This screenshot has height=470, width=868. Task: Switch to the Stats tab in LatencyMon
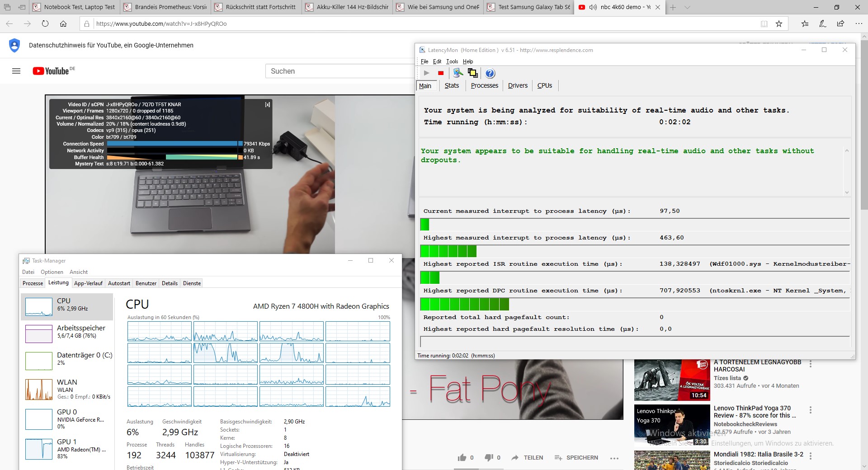[x=452, y=85]
